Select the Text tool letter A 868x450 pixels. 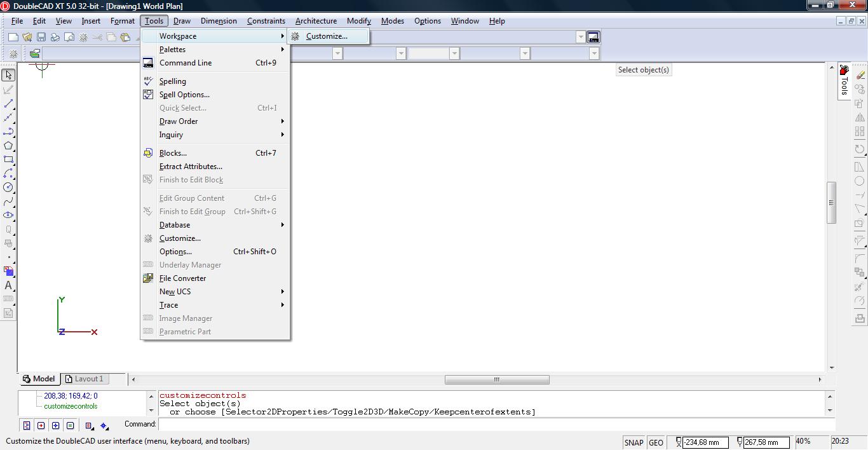click(x=8, y=286)
